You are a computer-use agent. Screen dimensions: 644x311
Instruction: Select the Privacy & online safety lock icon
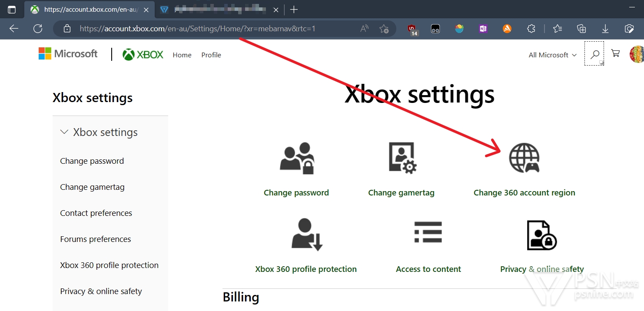(541, 235)
